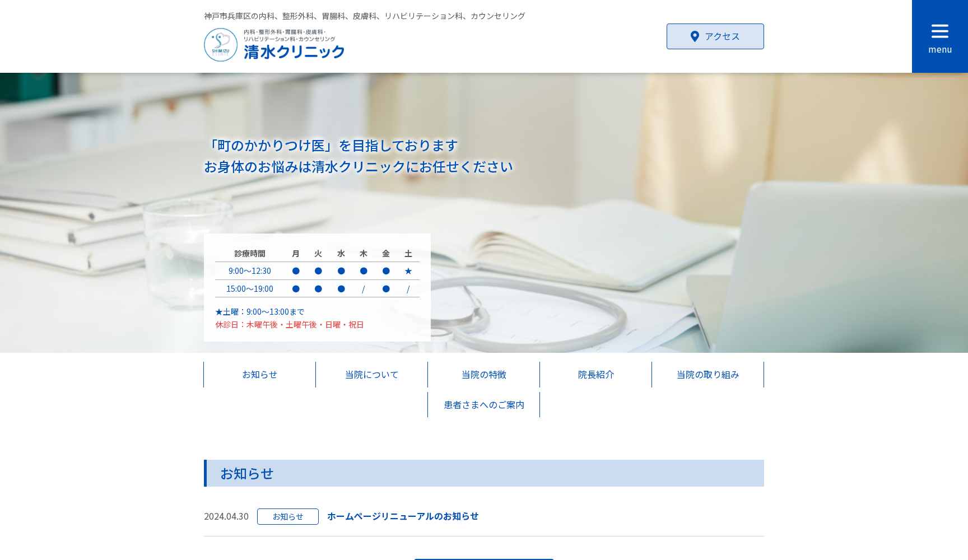Select 当院の特徴 from the navigation menu
The width and height of the screenshot is (968, 560).
(483, 375)
